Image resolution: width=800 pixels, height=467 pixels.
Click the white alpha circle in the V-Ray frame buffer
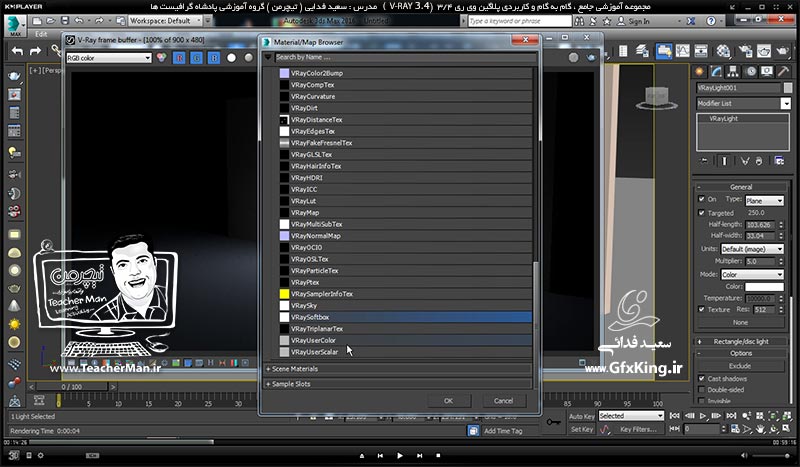coord(232,58)
